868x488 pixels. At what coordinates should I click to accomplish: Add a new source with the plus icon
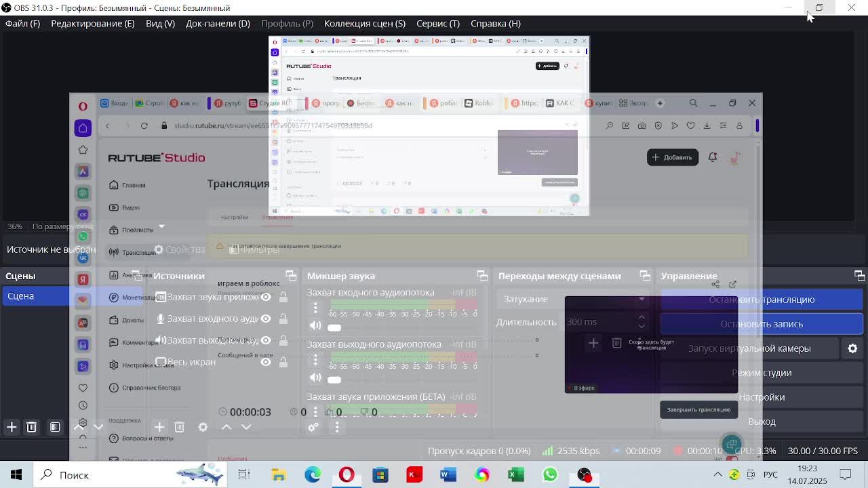[x=159, y=427]
